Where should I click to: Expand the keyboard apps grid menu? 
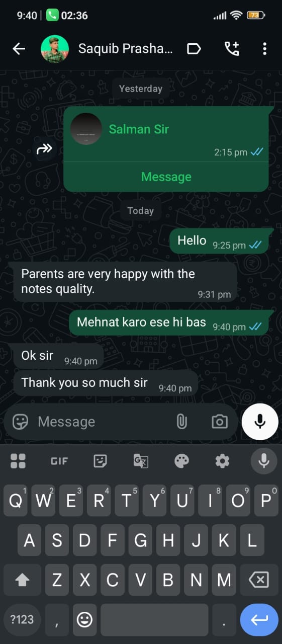coord(18,461)
